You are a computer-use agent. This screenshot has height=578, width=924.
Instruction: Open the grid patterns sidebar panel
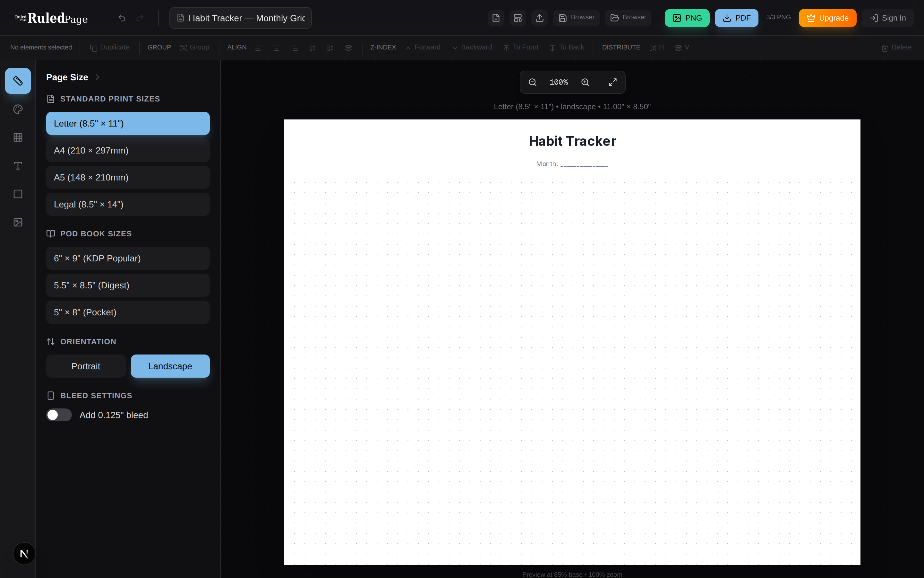coord(18,138)
